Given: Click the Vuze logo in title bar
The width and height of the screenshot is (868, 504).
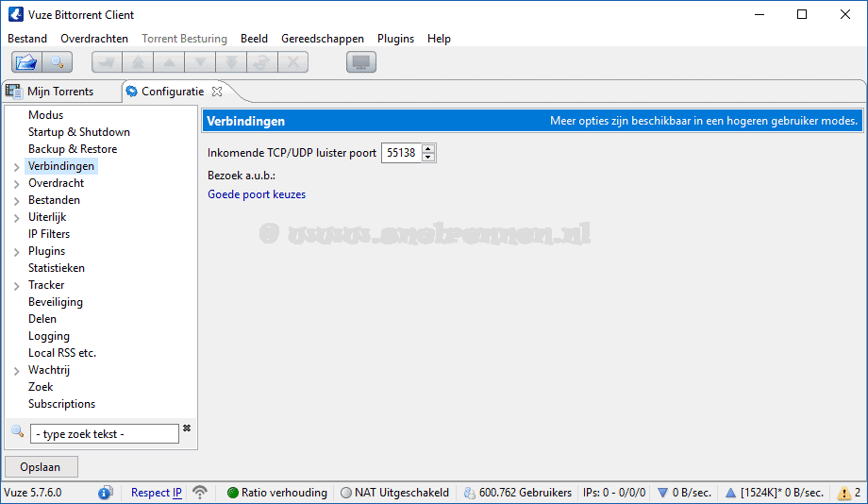Looking at the screenshot, I should coord(16,14).
